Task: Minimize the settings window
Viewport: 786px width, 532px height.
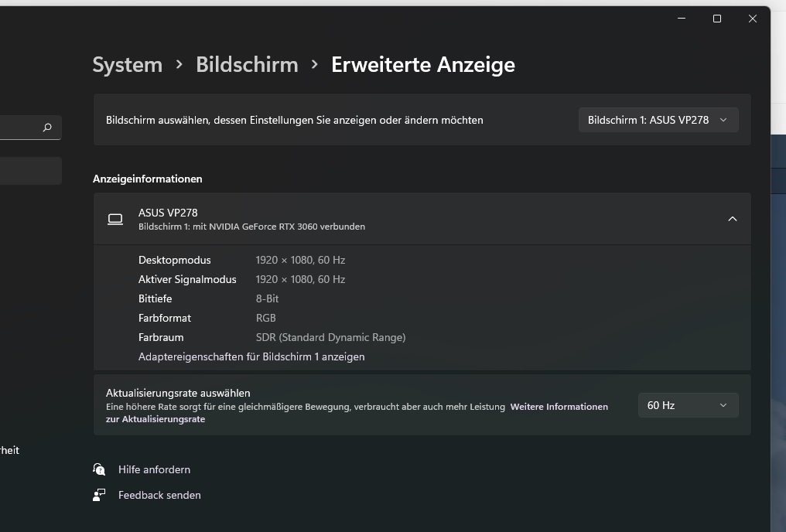Action: (682, 19)
